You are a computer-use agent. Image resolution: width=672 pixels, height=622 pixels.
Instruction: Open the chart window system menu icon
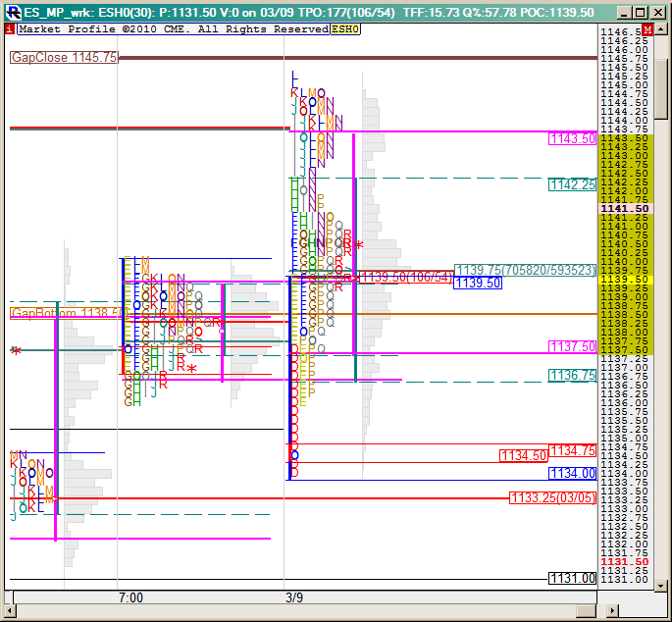14,12
